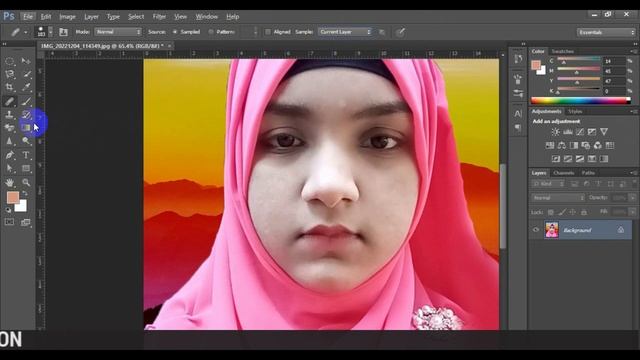Open the Window menu
This screenshot has width=640, height=360.
tap(207, 17)
